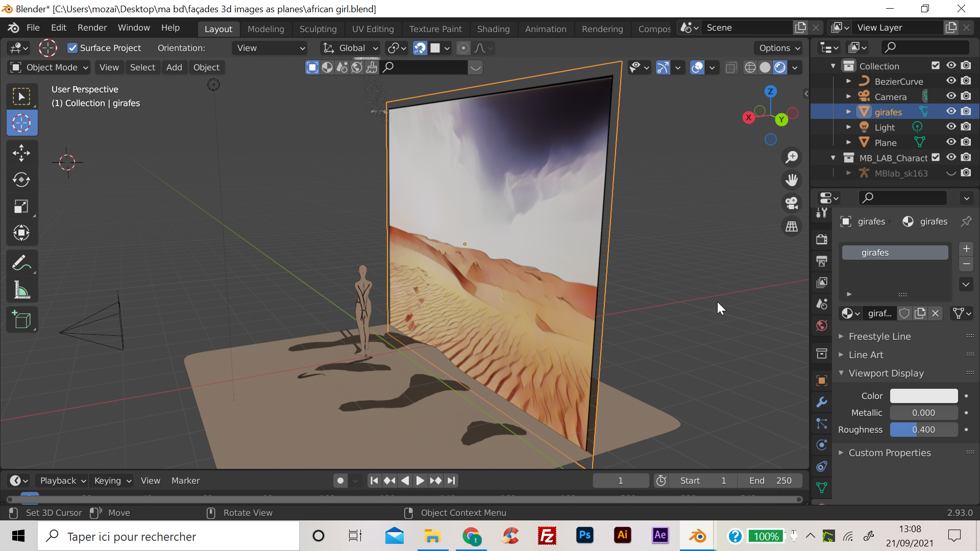Open Modifier properties wrench tab
Image resolution: width=980 pixels, height=551 pixels.
(821, 402)
